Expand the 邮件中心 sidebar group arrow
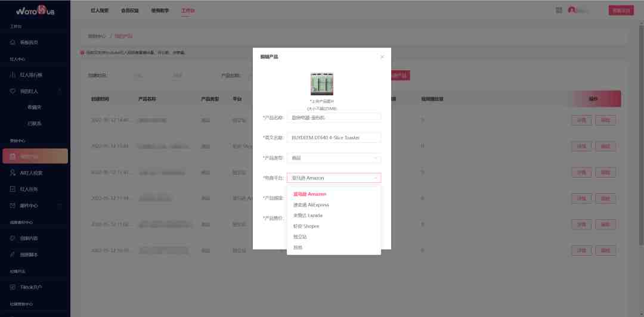The width and height of the screenshot is (644, 317). [60, 206]
